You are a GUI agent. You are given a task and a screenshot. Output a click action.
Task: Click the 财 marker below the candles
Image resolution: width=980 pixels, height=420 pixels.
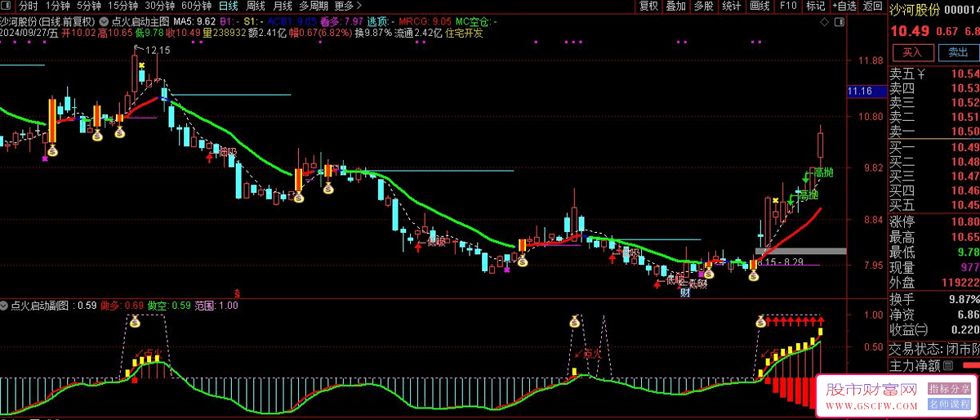coord(685,293)
